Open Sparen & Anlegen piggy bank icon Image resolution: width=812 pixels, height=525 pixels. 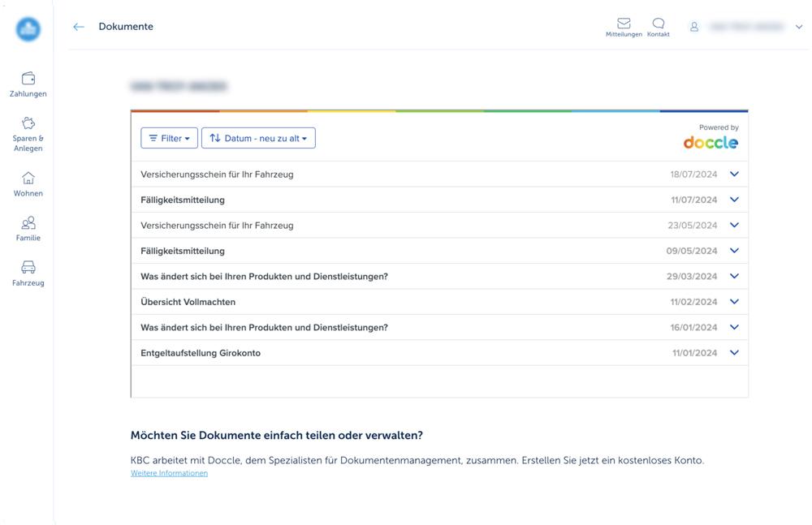pos(28,123)
